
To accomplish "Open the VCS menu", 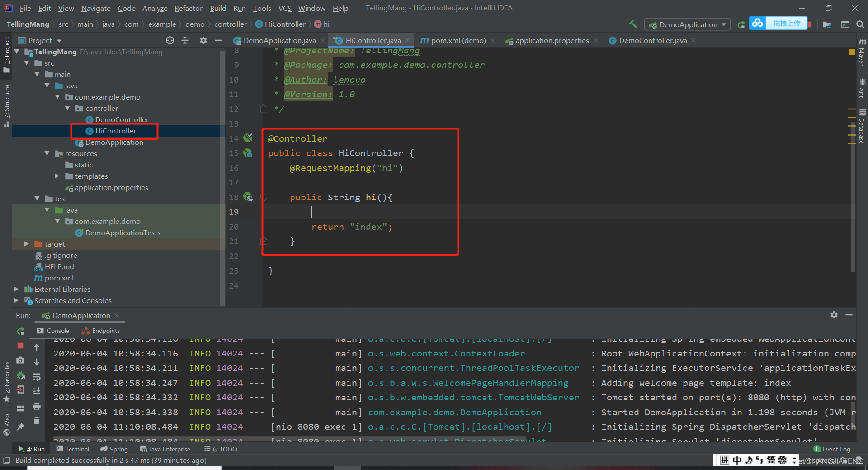I will tap(285, 8).
